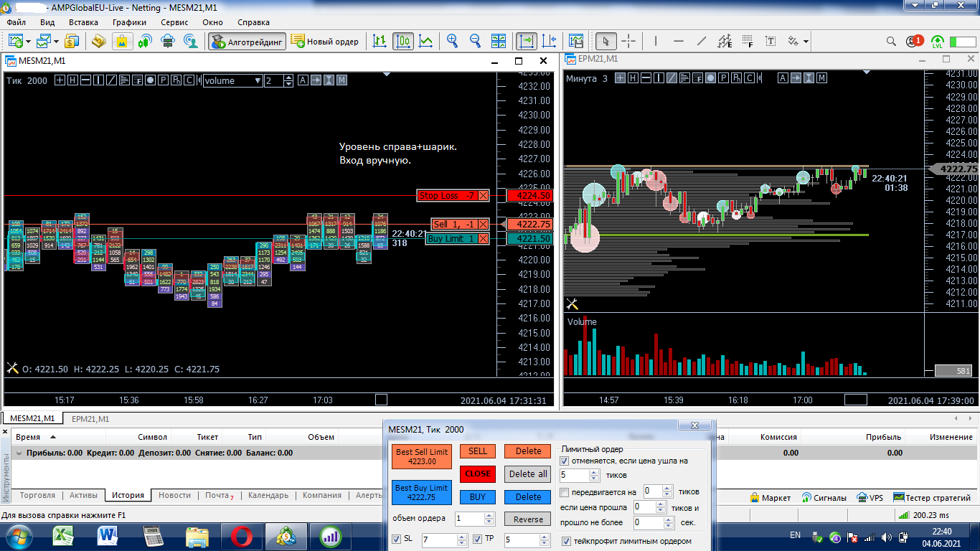The width and height of the screenshot is (980, 551).
Task: Open the Сервис menu
Action: 174,22
